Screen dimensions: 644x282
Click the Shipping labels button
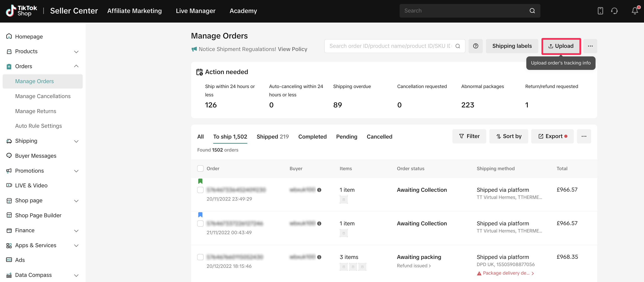512,46
